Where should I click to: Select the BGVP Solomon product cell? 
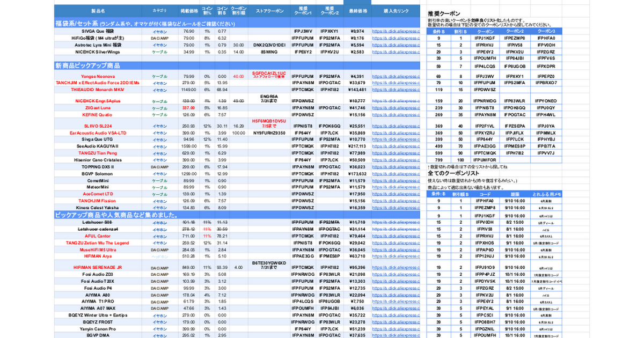click(98, 174)
